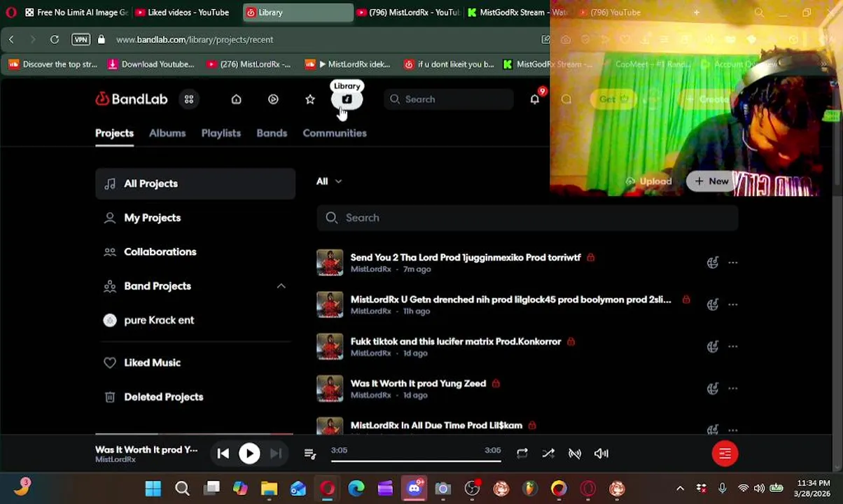Viewport: 843px width, 504px height.
Task: Collapse the Band Projects section
Action: [281, 286]
